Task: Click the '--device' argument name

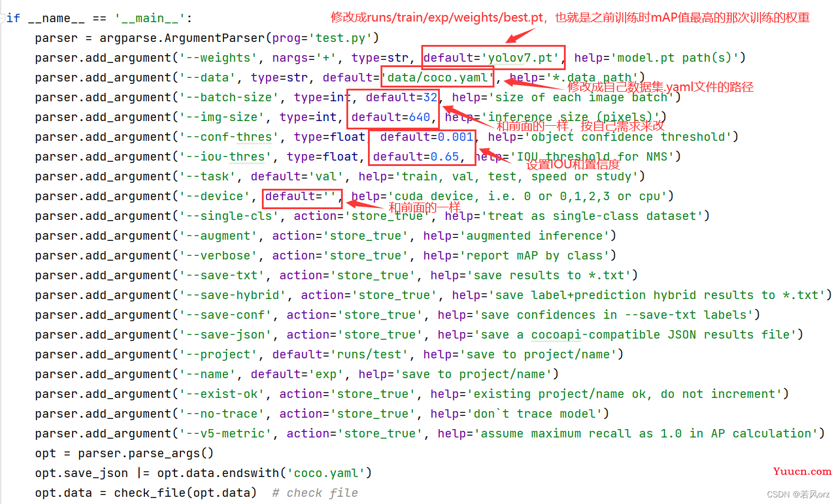Action: (215, 196)
